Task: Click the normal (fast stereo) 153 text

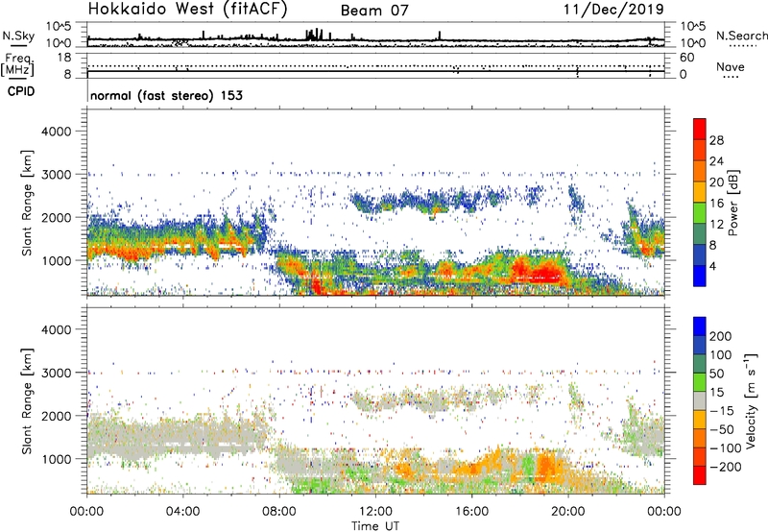Action: [166, 95]
